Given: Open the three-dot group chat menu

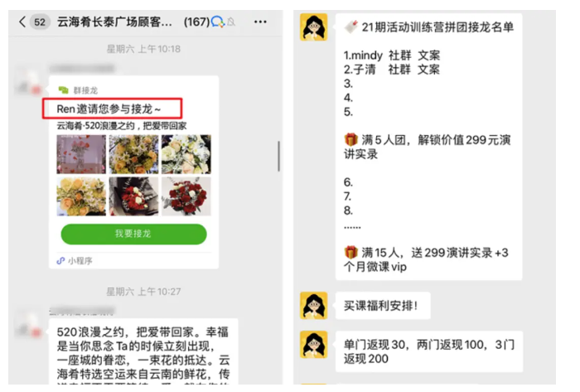Looking at the screenshot, I should (x=260, y=22).
